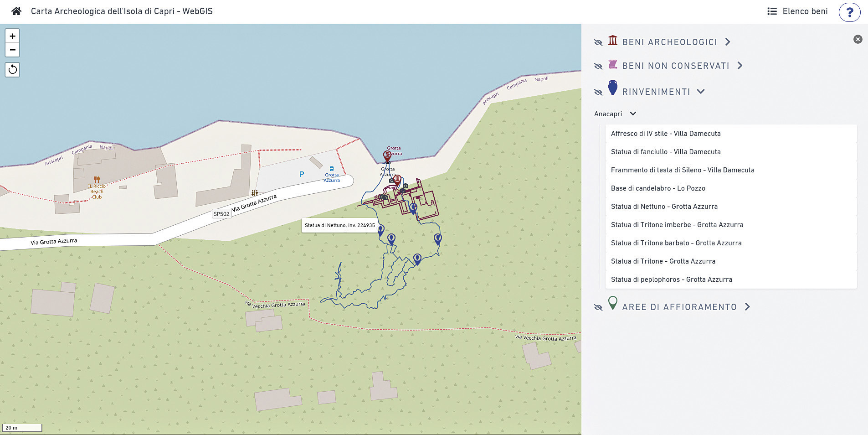The width and height of the screenshot is (868, 435).
Task: Open the Elenco beni list
Action: pos(797,11)
